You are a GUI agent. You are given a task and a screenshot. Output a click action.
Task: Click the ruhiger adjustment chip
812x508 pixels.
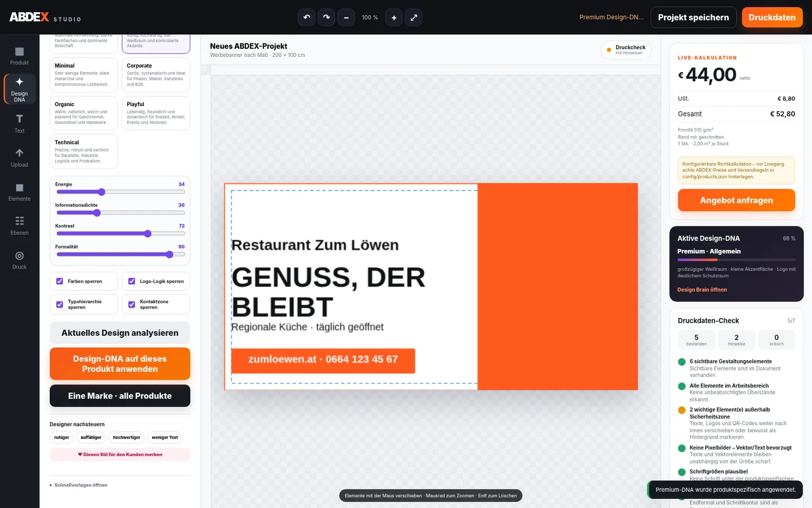tap(62, 438)
